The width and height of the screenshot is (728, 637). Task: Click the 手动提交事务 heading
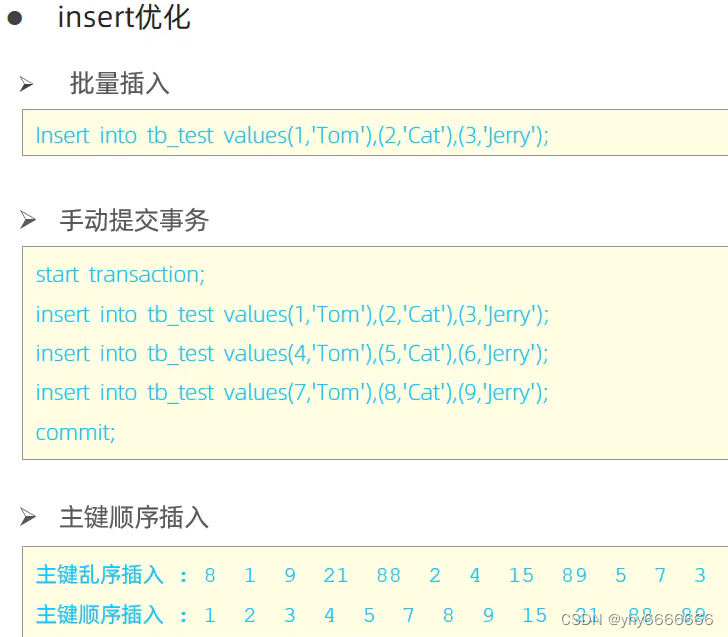tap(134, 220)
